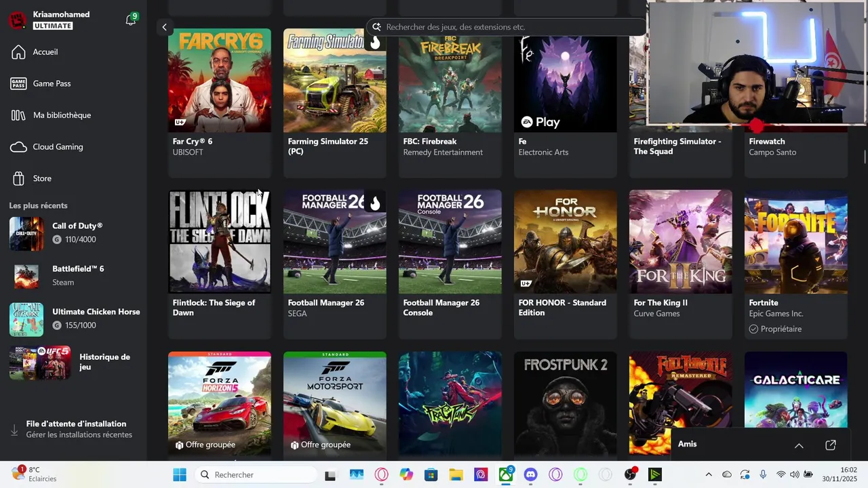Viewport: 868px width, 488px height.
Task: Open the clock showing 16:02
Action: 840,474
